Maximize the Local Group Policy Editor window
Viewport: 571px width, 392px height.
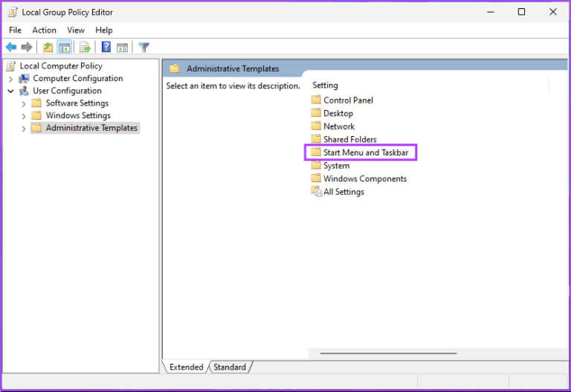[521, 12]
